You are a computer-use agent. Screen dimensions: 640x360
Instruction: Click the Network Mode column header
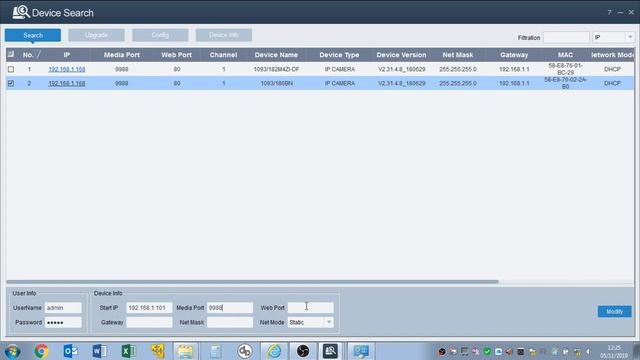pyautogui.click(x=612, y=55)
